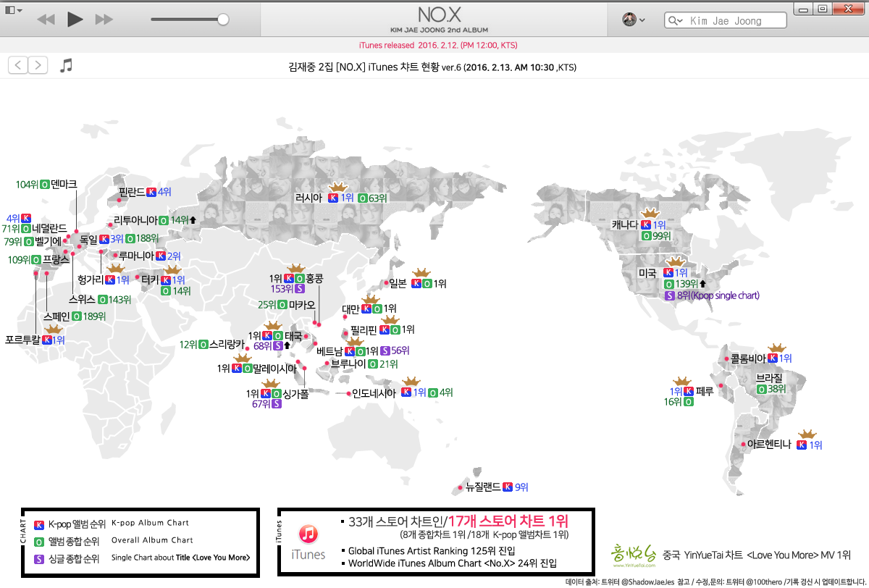869x588 pixels.
Task: Click the fast-forward (next track) button
Action: pyautogui.click(x=104, y=20)
